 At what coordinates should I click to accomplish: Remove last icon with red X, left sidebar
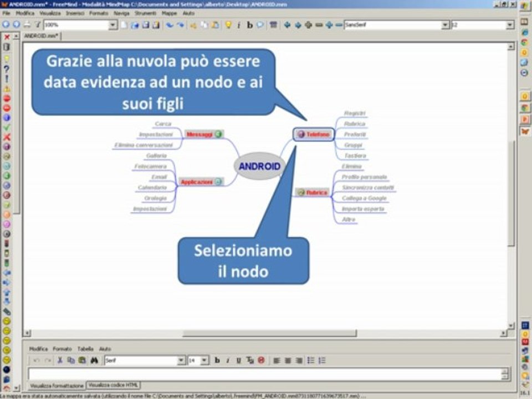tap(7, 37)
